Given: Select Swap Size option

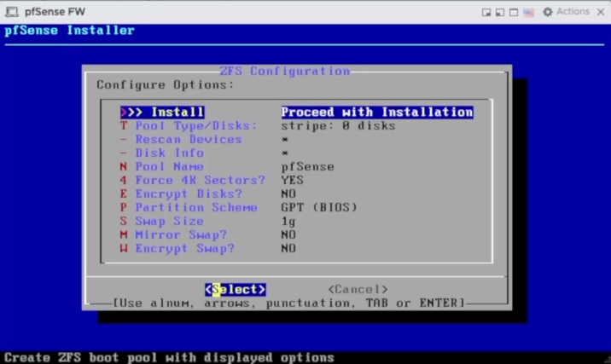Looking at the screenshot, I should [162, 221].
